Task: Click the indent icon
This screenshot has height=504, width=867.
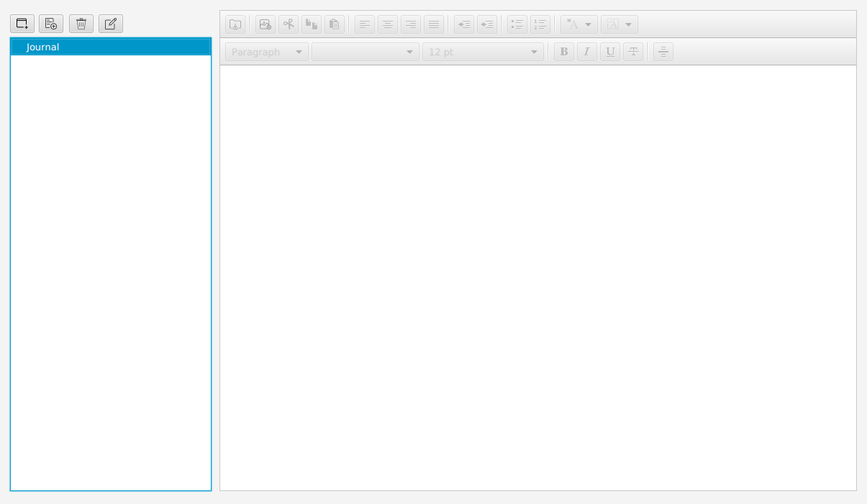Action: [487, 24]
